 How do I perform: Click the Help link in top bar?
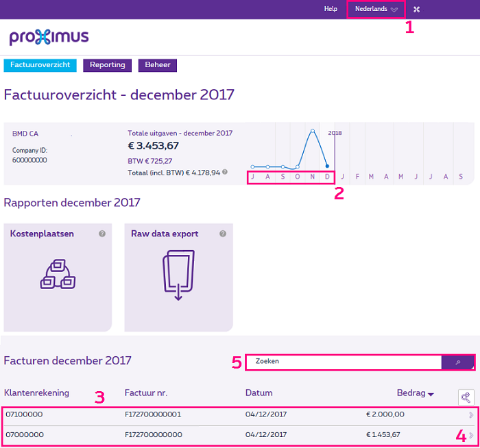[x=331, y=9]
